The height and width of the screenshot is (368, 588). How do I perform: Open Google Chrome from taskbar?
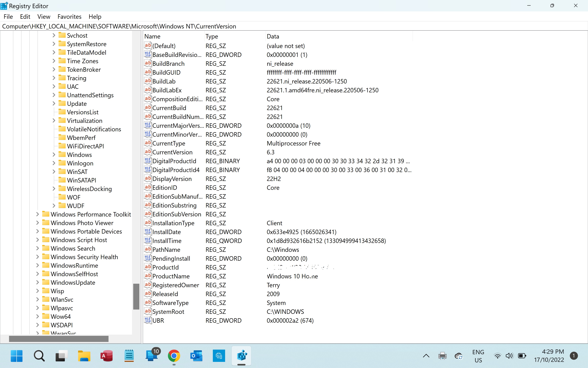tap(174, 356)
